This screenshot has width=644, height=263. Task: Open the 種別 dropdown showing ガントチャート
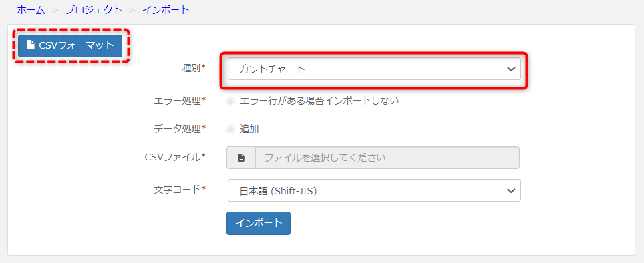pos(374,69)
